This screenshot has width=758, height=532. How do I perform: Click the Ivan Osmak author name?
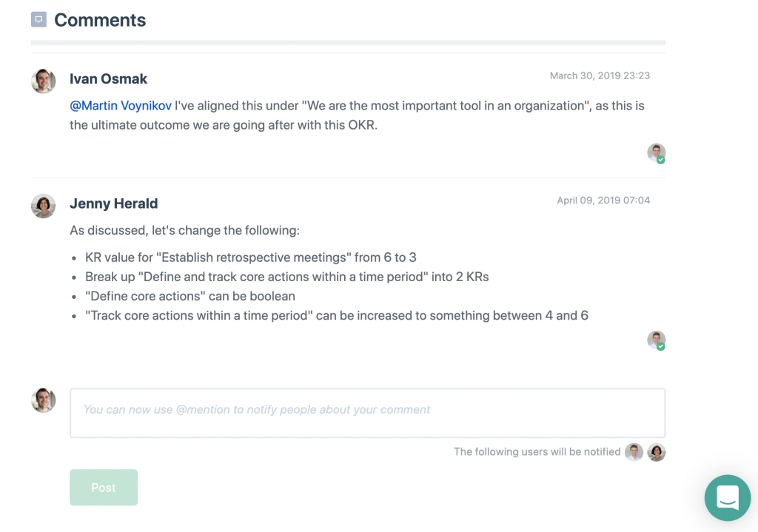108,78
